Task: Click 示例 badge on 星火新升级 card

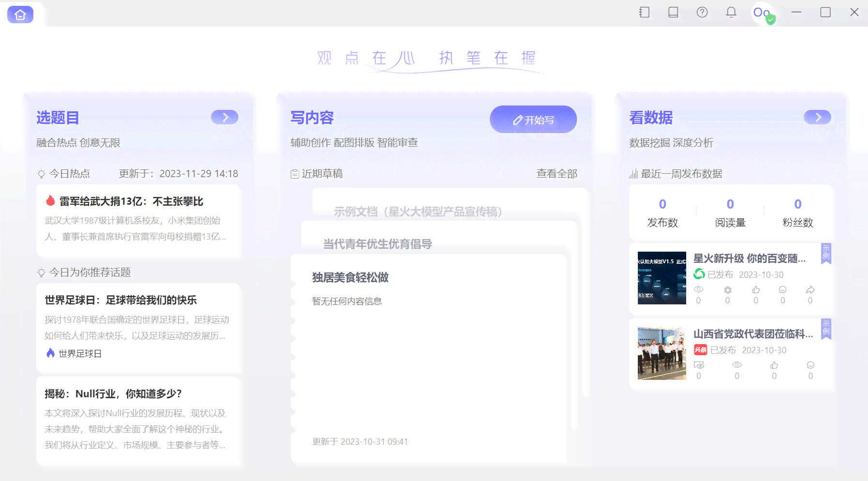Action: tap(826, 253)
